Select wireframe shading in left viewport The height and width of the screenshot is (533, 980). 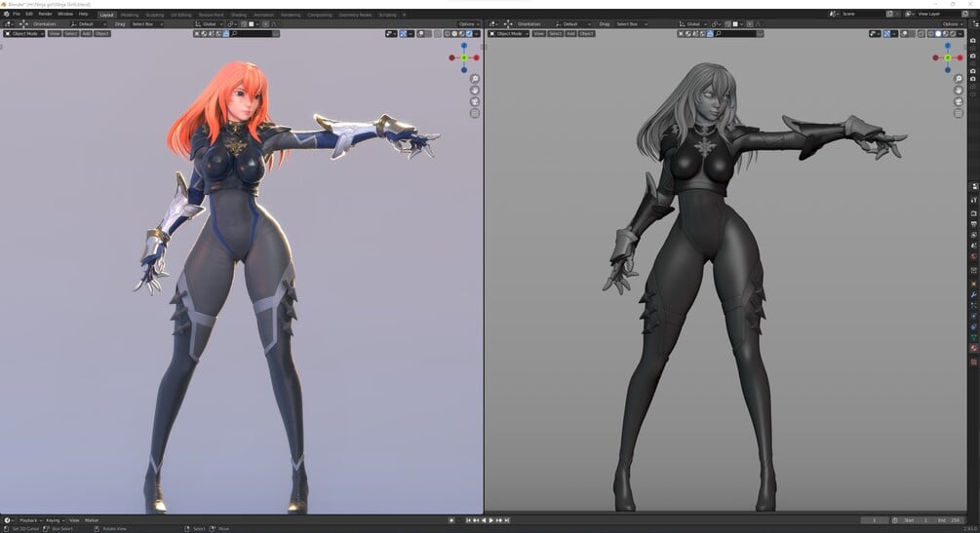tap(447, 34)
